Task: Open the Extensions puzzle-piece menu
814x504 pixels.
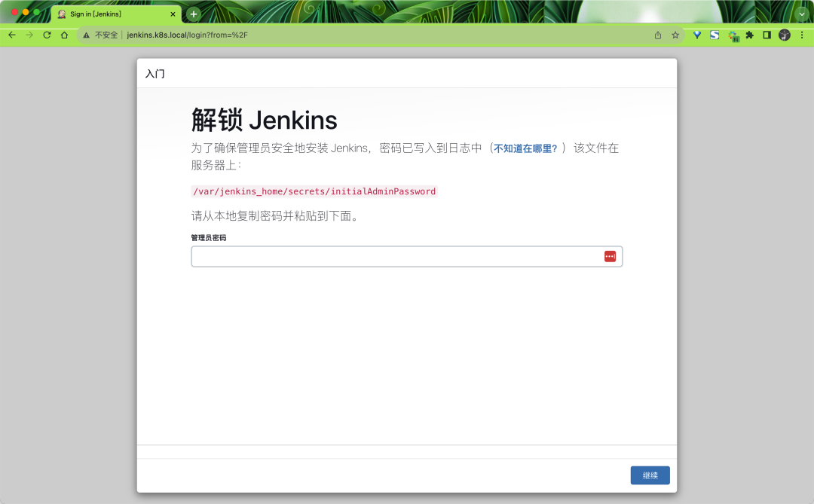Action: (750, 35)
